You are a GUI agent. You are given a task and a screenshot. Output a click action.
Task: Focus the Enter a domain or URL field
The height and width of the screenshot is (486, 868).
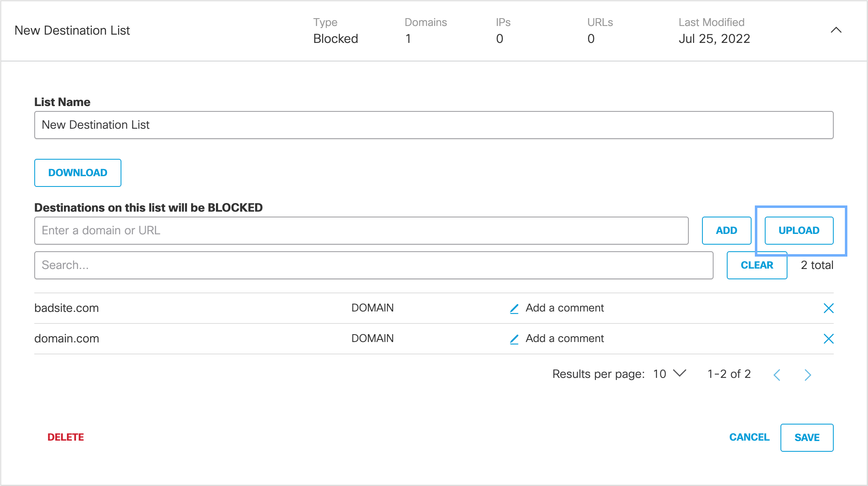[x=361, y=231]
